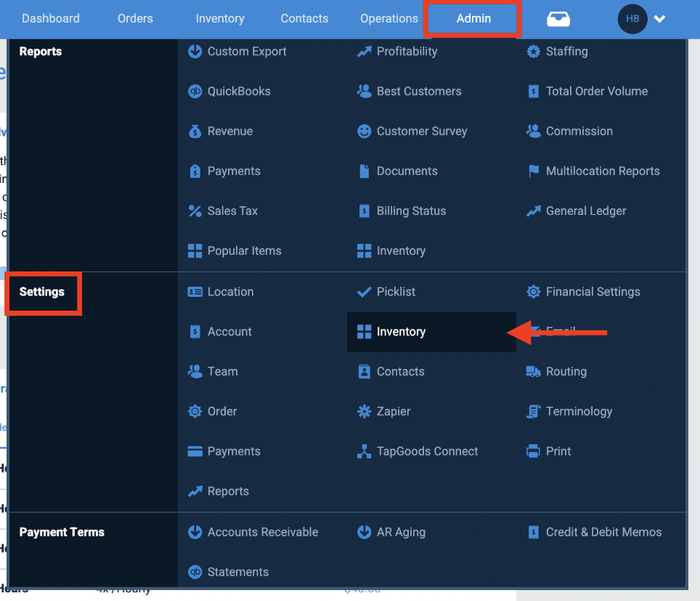Image resolution: width=700 pixels, height=601 pixels.
Task: Click the Custom Export download icon
Action: point(195,52)
